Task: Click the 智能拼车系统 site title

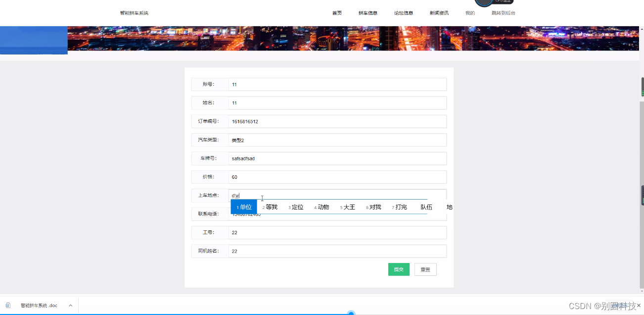Action: [x=134, y=13]
